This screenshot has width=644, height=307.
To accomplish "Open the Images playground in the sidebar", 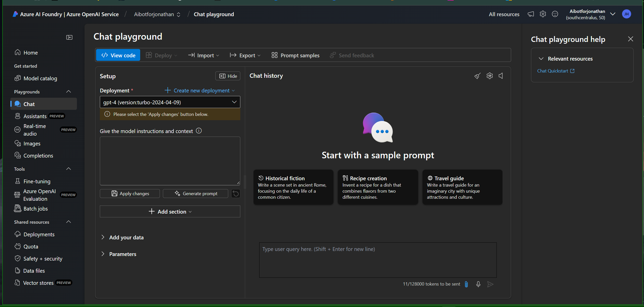I will (32, 143).
